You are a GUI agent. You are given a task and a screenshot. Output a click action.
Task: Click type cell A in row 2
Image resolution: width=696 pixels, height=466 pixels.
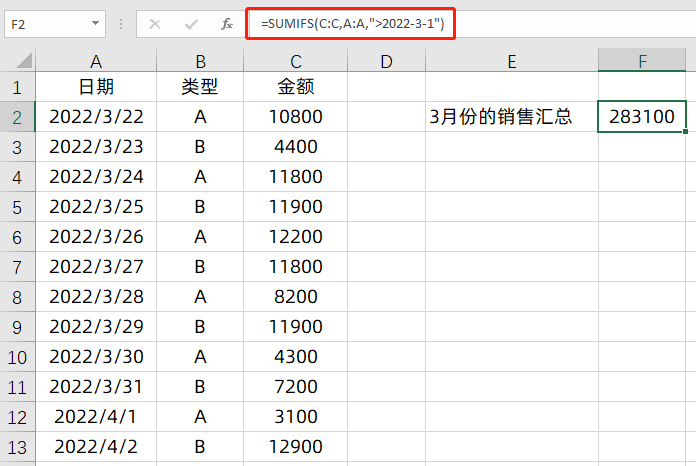point(200,117)
